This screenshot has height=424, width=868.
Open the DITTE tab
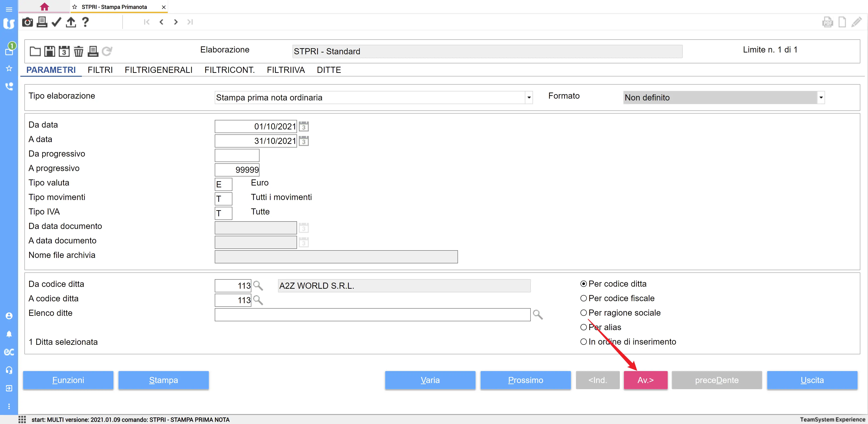328,70
